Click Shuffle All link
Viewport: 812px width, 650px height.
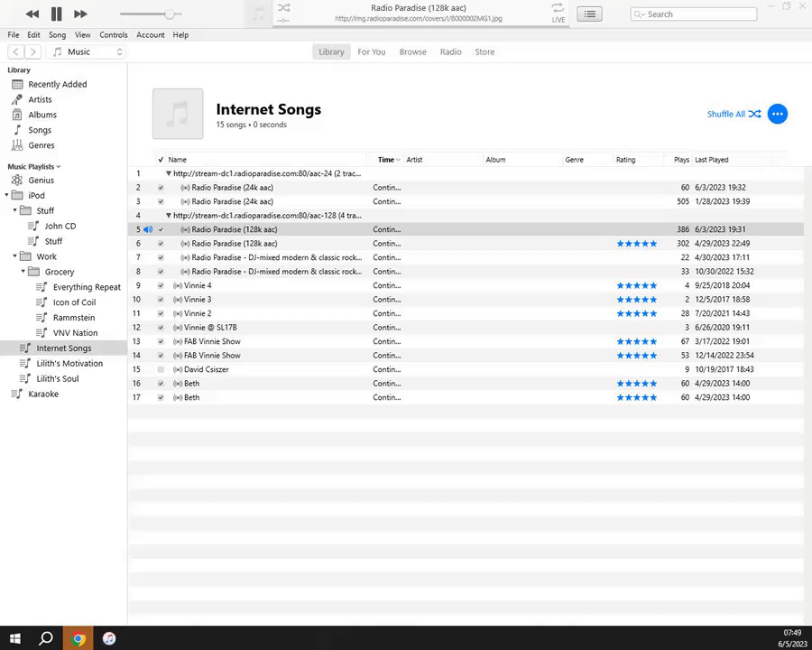(734, 114)
